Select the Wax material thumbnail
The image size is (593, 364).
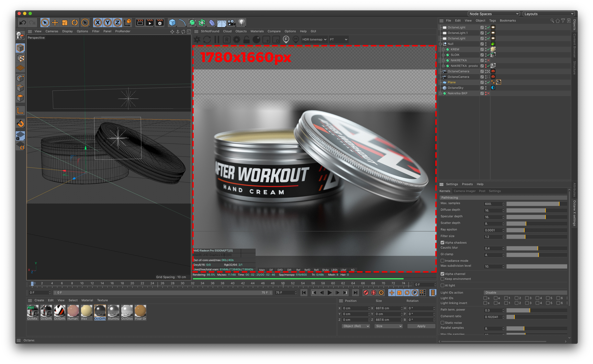click(x=86, y=311)
